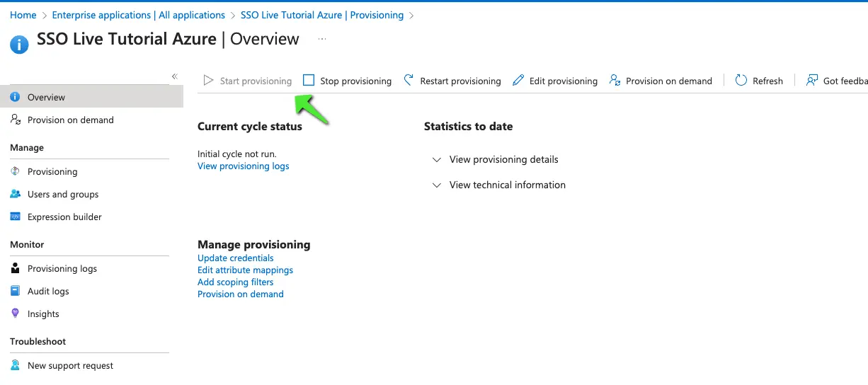Click Add scoping filters link
Screen dimensions: 868x385
click(x=236, y=282)
